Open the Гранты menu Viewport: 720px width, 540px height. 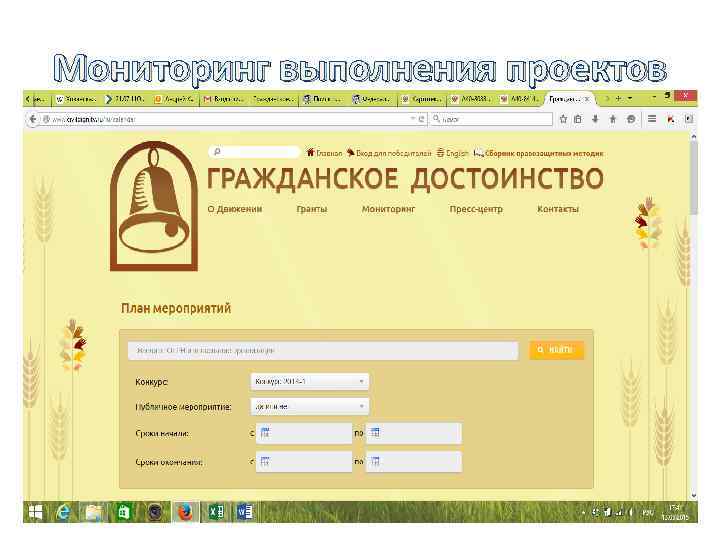tap(312, 209)
